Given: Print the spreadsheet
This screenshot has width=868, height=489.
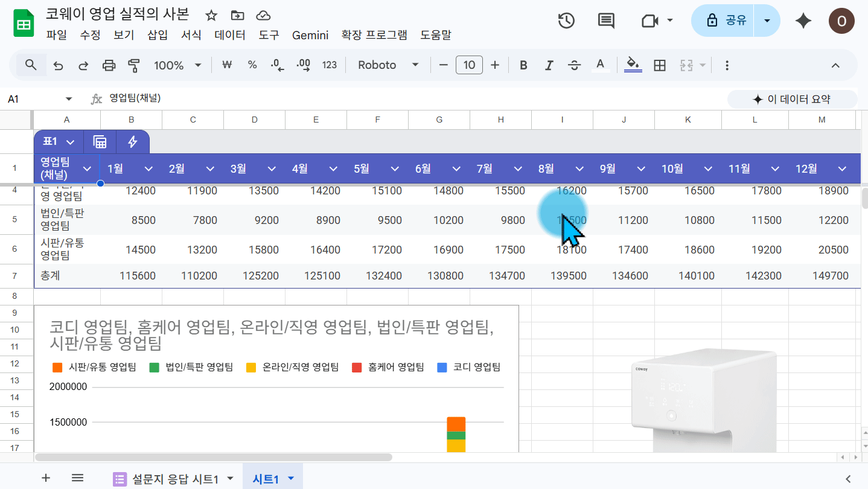Looking at the screenshot, I should tap(109, 65).
